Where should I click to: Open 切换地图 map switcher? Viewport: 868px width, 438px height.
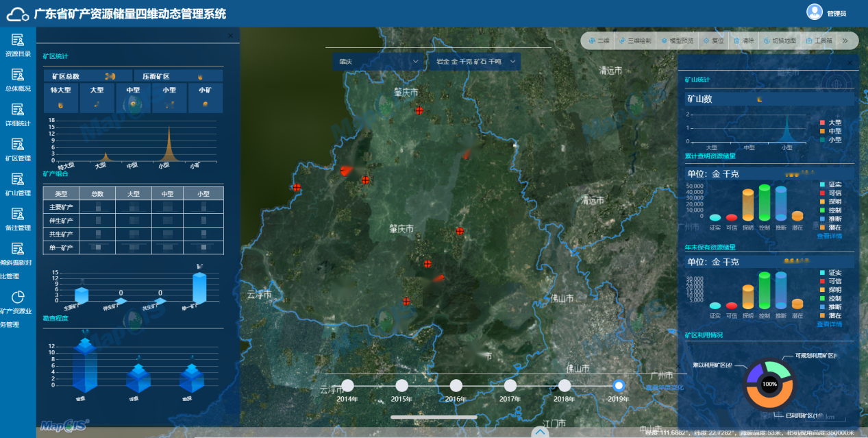coord(780,41)
